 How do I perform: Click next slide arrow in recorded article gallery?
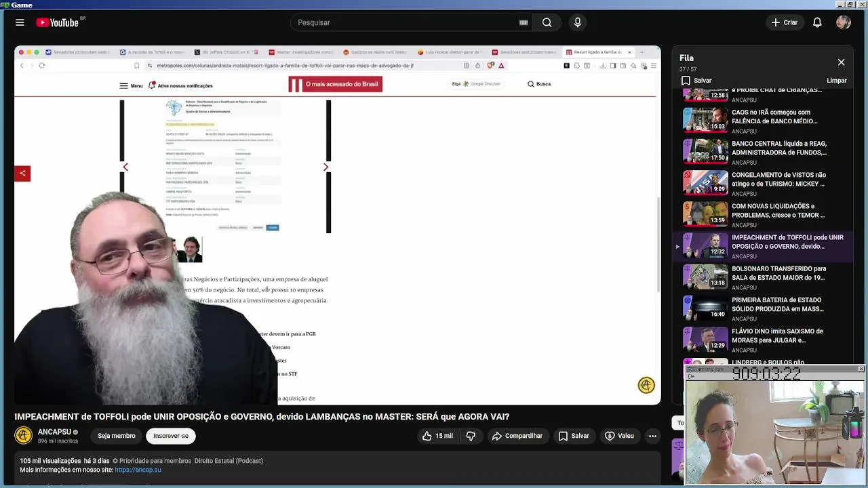coord(325,167)
